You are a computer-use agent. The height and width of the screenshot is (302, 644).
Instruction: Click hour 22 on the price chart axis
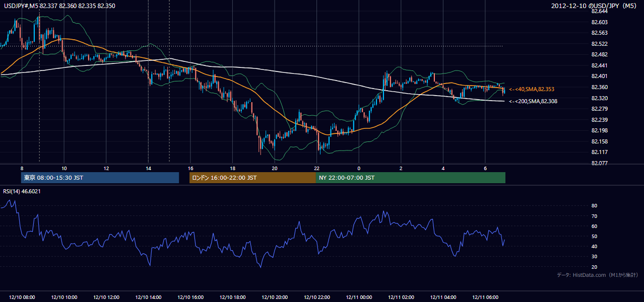click(x=316, y=168)
